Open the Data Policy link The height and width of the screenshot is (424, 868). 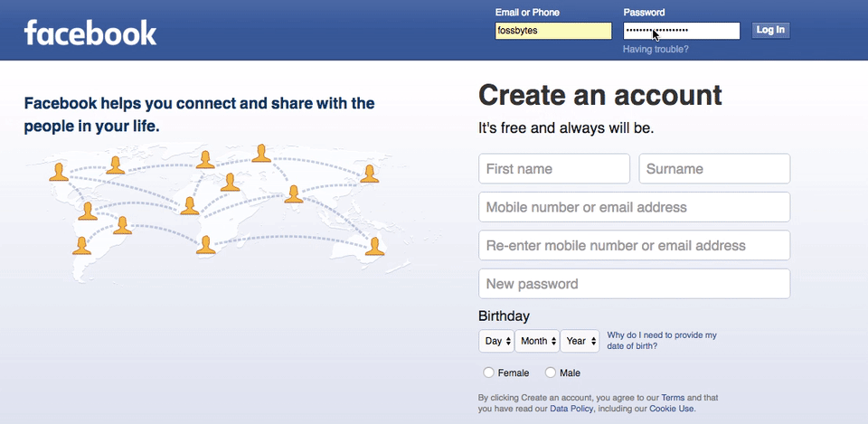pyautogui.click(x=571, y=409)
